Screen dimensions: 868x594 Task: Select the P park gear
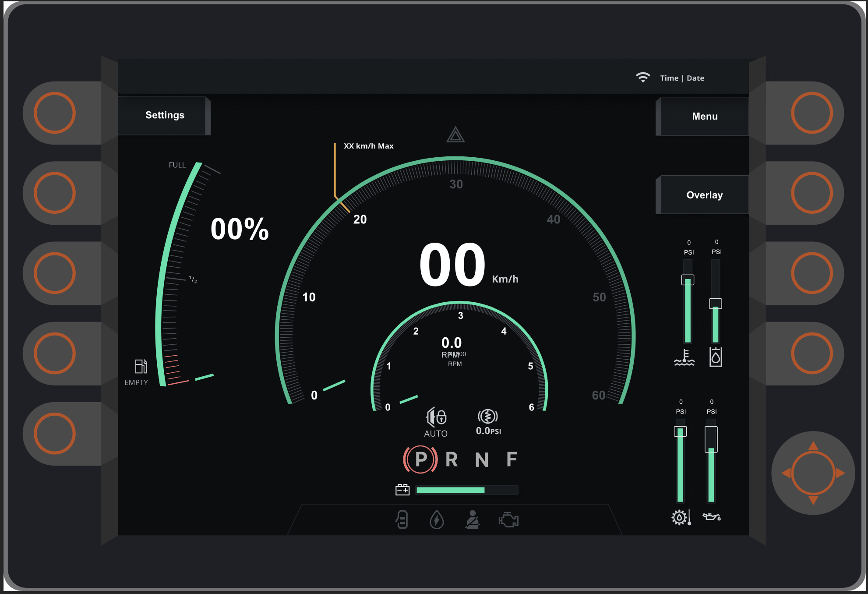pyautogui.click(x=420, y=460)
